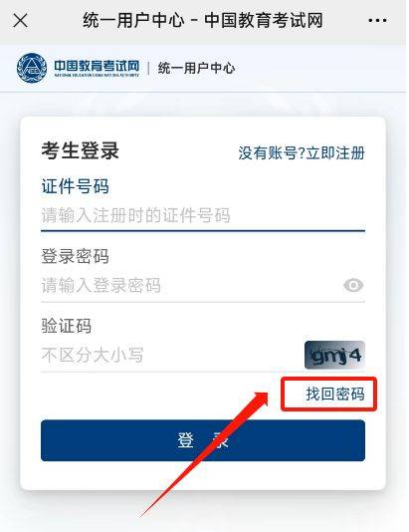Open the three-dot more options menu
Screen dimensions: 409x532
pos(377,21)
